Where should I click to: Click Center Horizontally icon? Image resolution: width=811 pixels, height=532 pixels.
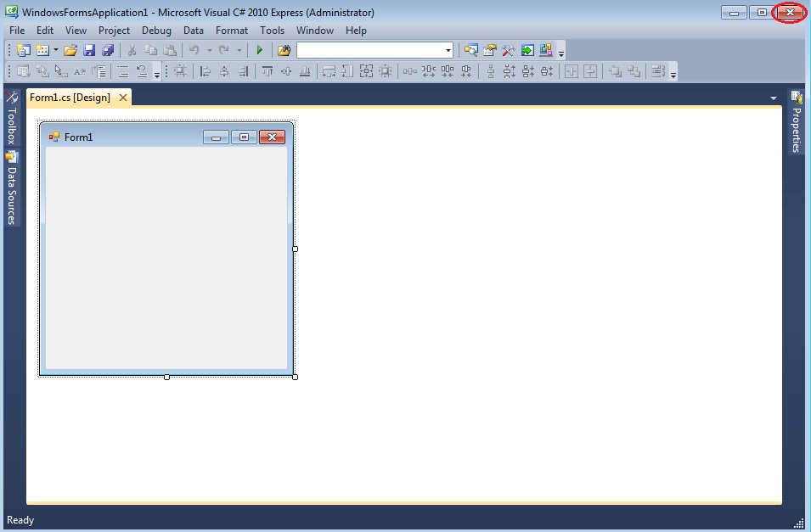click(572, 70)
